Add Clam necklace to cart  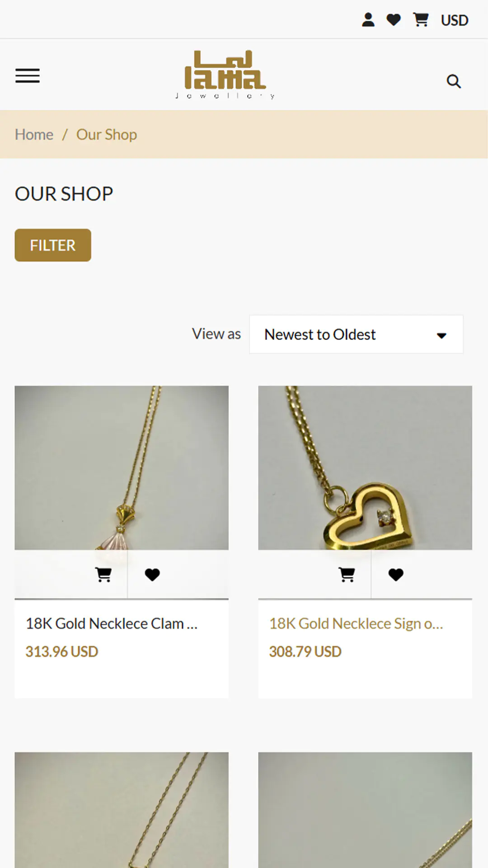click(x=103, y=575)
